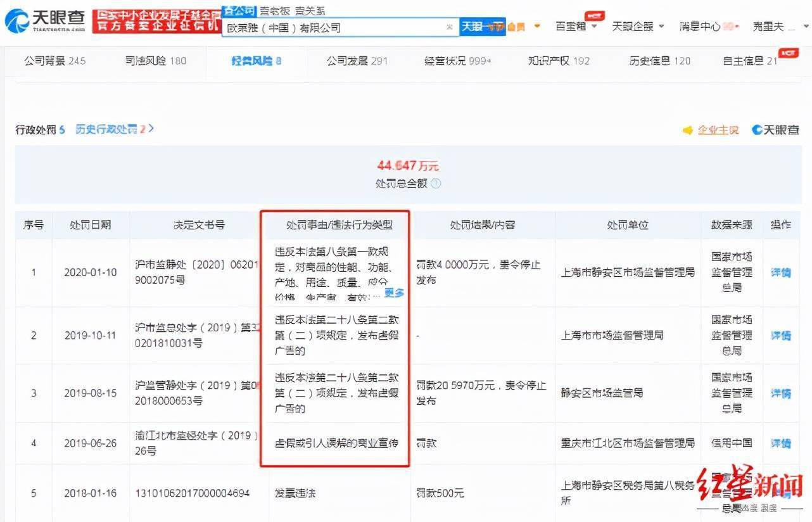Click the Tianyancha icon beside 天眼查 watermark
The width and height of the screenshot is (812, 522).
[x=758, y=130]
